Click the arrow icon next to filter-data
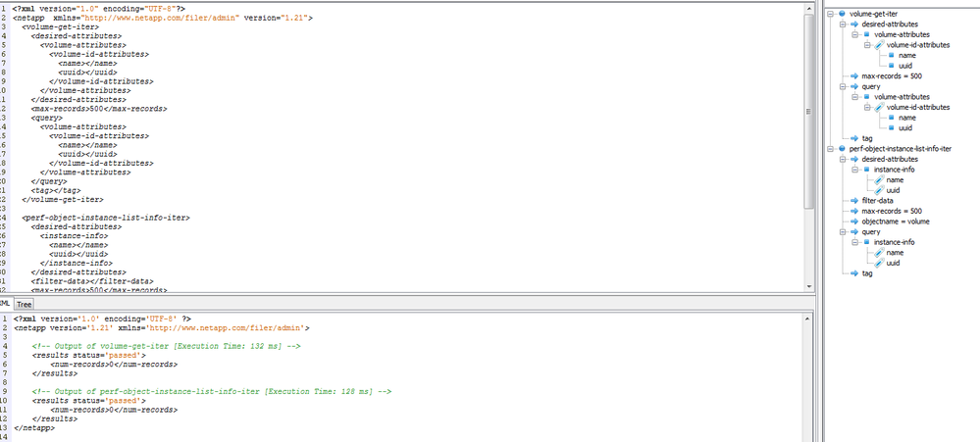 point(854,200)
